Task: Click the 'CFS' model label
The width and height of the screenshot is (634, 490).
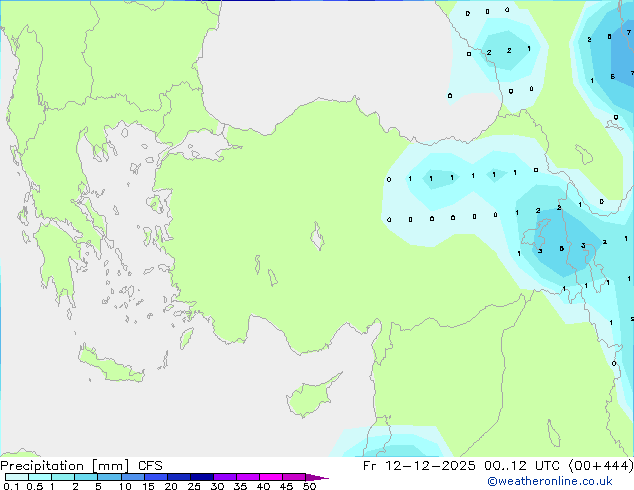Action: (150, 466)
